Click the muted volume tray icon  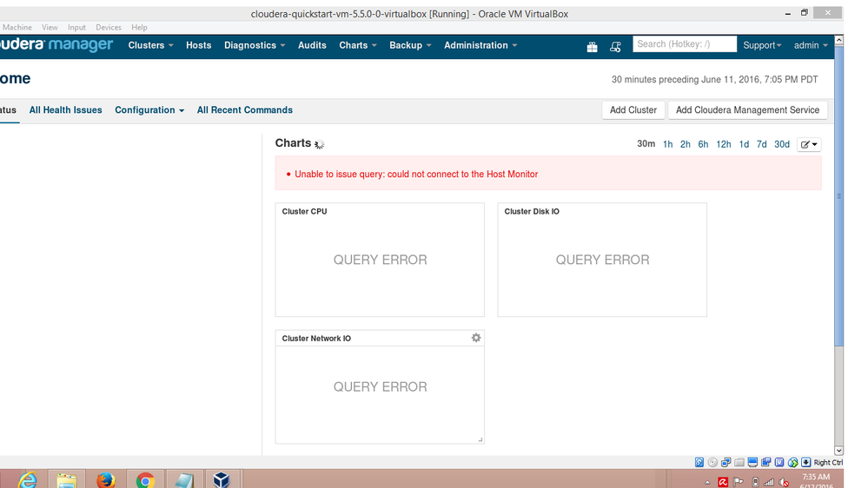tap(784, 483)
